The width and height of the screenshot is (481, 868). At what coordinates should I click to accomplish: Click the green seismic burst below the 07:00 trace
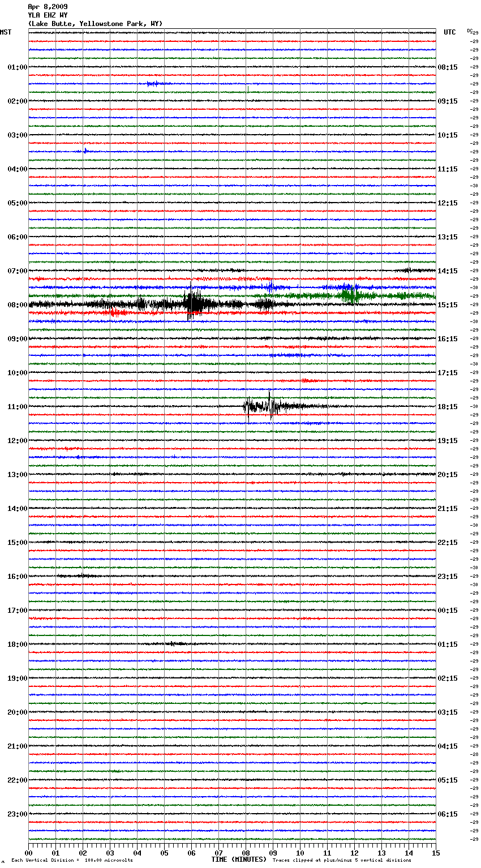(x=350, y=295)
